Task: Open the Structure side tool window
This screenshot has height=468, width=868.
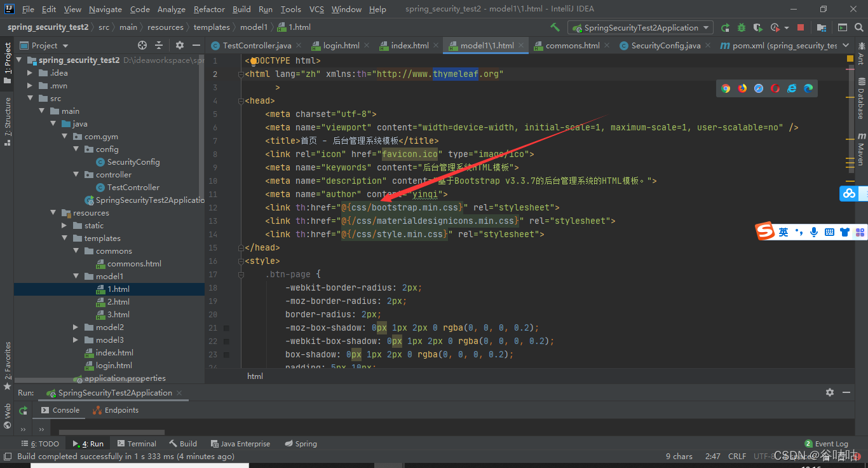Action: tap(8, 121)
